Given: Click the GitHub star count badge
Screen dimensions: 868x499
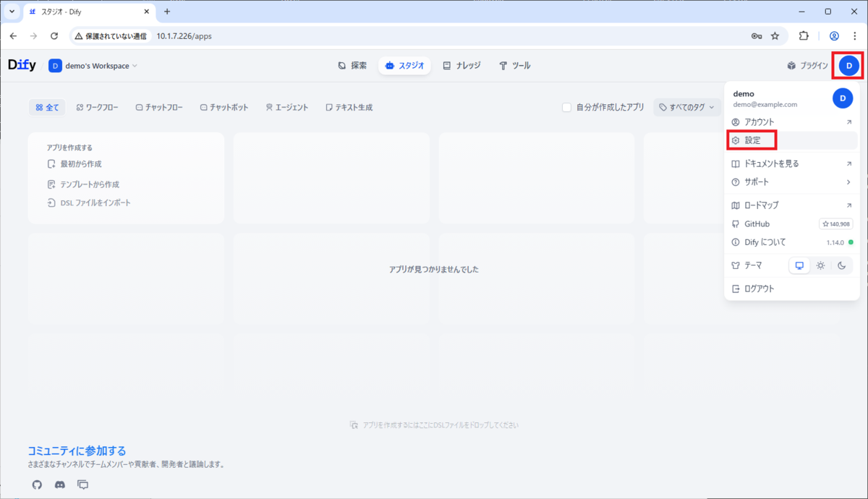Looking at the screenshot, I should (835, 224).
